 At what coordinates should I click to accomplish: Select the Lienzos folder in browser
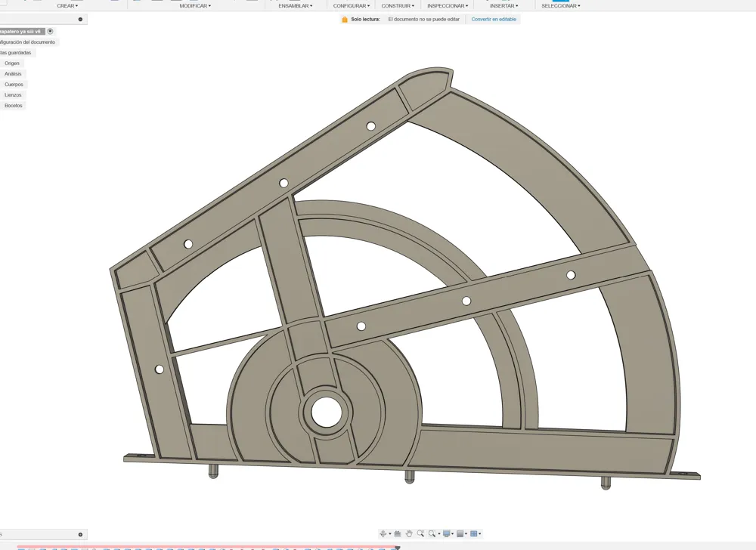(x=13, y=95)
